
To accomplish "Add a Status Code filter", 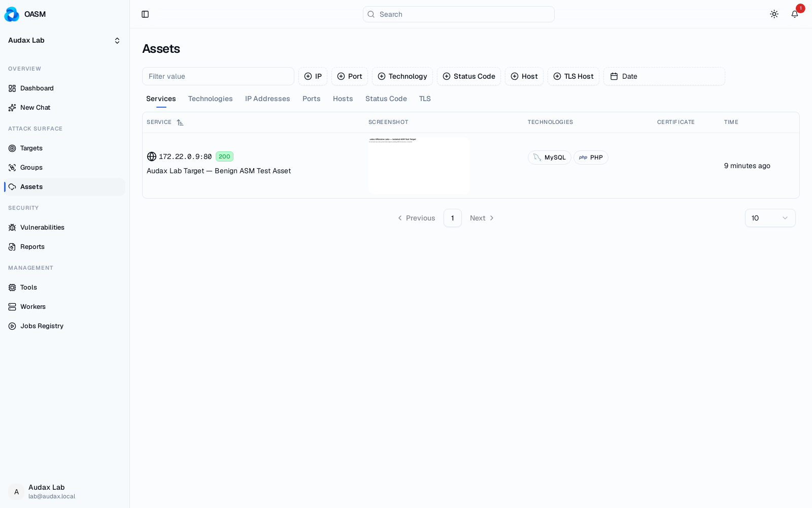I will click(469, 76).
